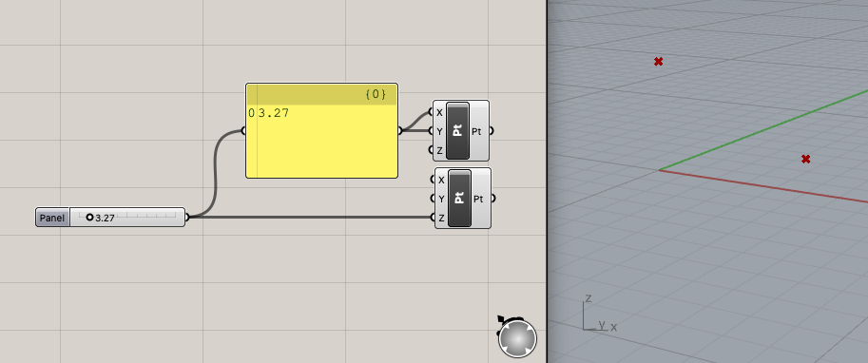This screenshot has width=868, height=363.
Task: Select the Pt component fed by the yellow panel
Action: pyautogui.click(x=458, y=130)
